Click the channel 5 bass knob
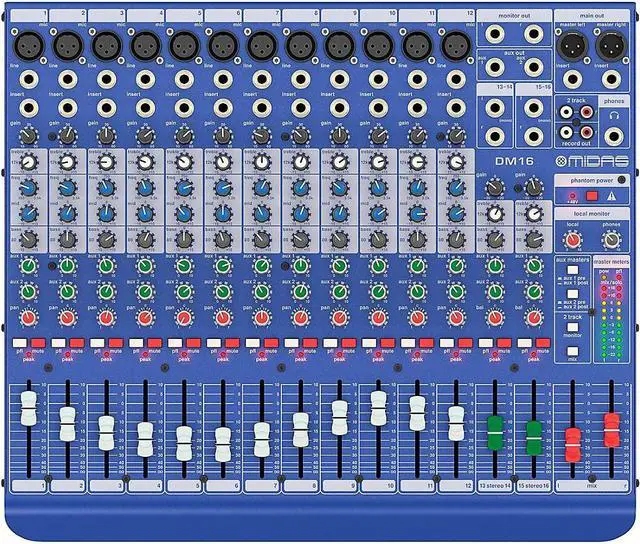Screen dimensions: 640x544 (184, 240)
